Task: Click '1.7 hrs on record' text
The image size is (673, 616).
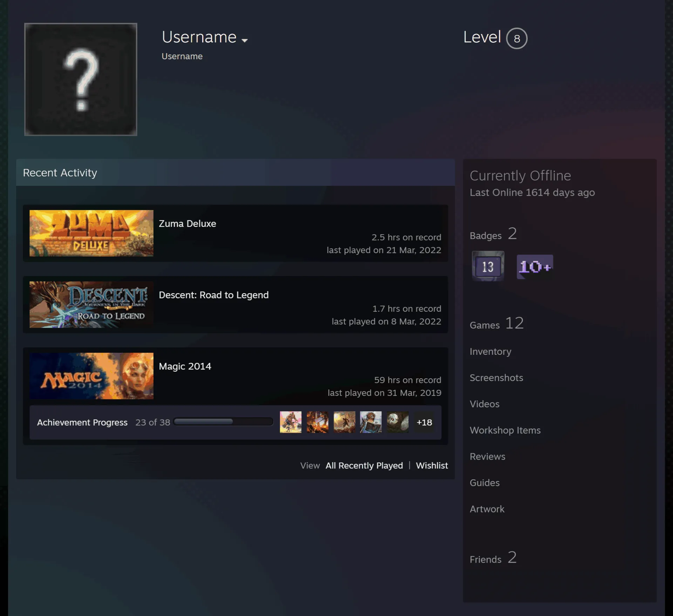Action: pos(407,309)
